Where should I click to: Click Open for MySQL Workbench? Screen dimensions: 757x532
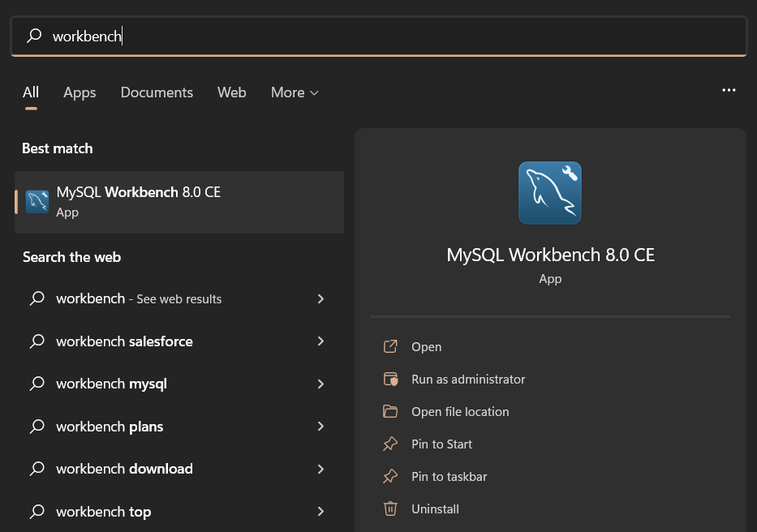click(426, 346)
